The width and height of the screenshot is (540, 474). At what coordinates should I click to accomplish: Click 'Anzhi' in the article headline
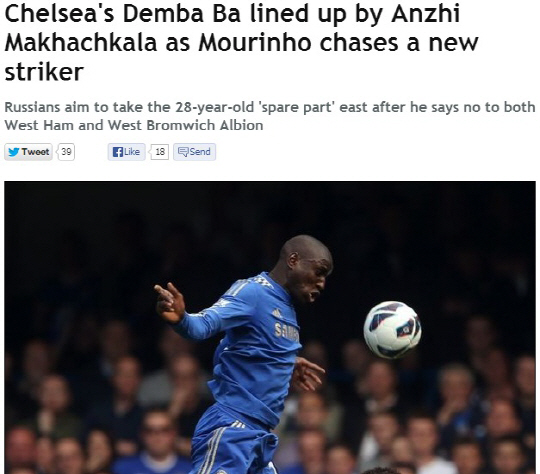click(425, 14)
